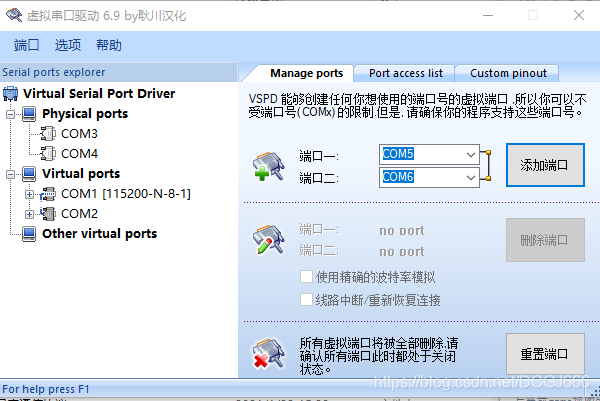Click the reset-ports connector icon with red X
The width and height of the screenshot is (600, 401).
pos(269,354)
